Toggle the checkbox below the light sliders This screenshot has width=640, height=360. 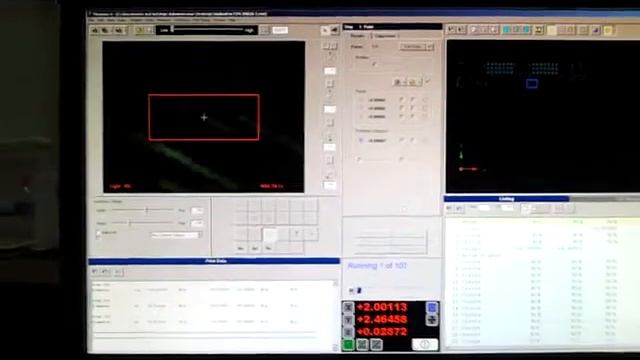tap(98, 233)
